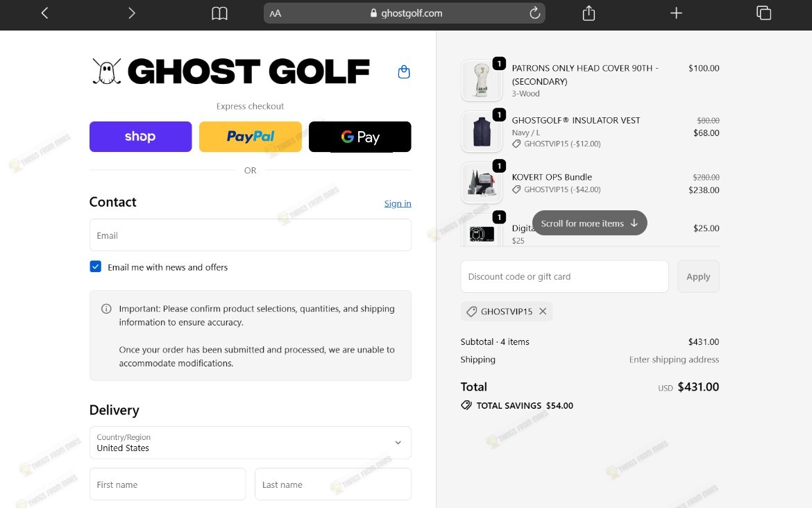Click the 3-Wood variant text
Image resolution: width=812 pixels, height=508 pixels.
(525, 94)
